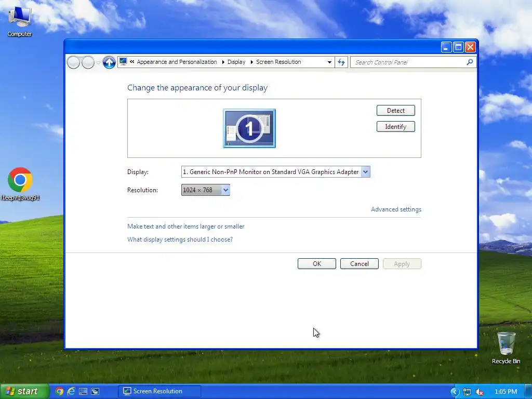Click the Identify button

pyautogui.click(x=395, y=127)
